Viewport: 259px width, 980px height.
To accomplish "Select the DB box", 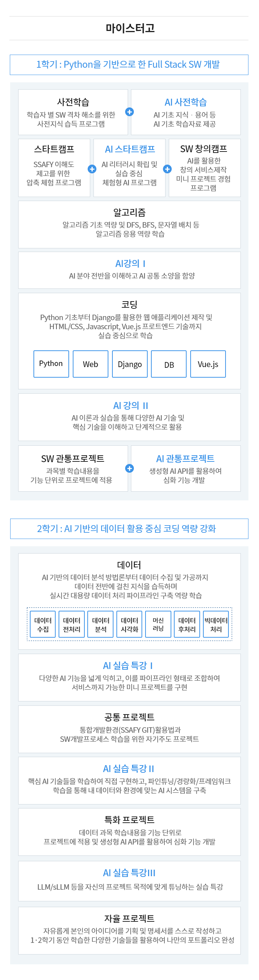I will [x=169, y=364].
